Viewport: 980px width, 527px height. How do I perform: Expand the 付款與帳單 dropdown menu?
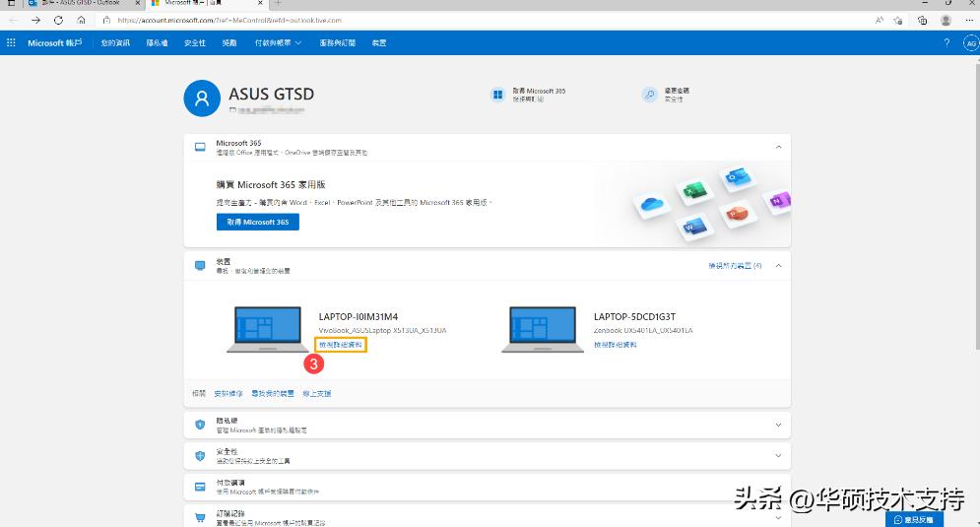point(278,42)
